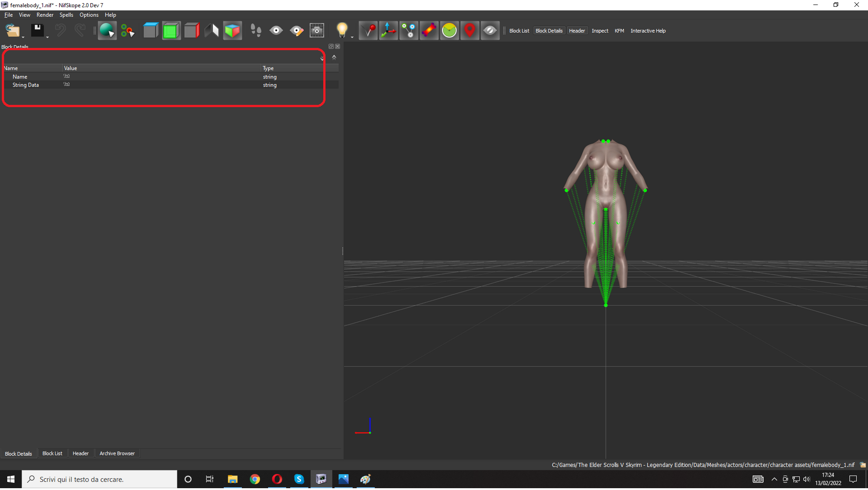Click the Save user view eye-pencil icon
The width and height of the screenshot is (868, 490).
tap(296, 31)
